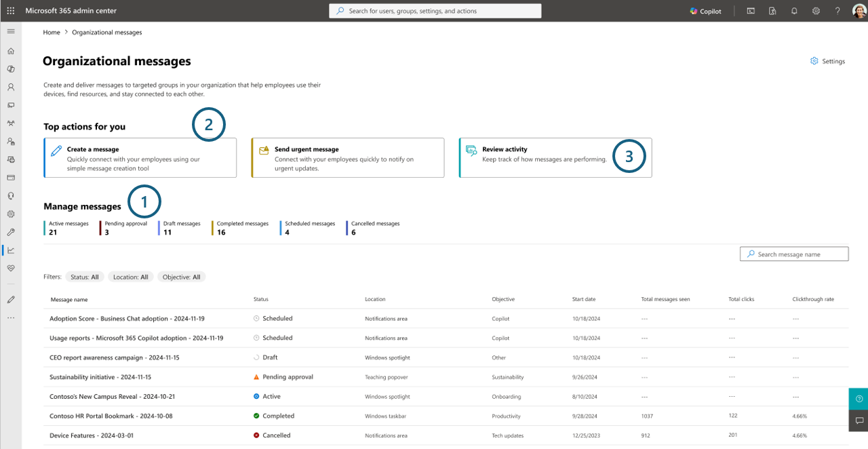Open Resources printer icon in sidebar
This screenshot has width=868, height=449.
coord(11,159)
